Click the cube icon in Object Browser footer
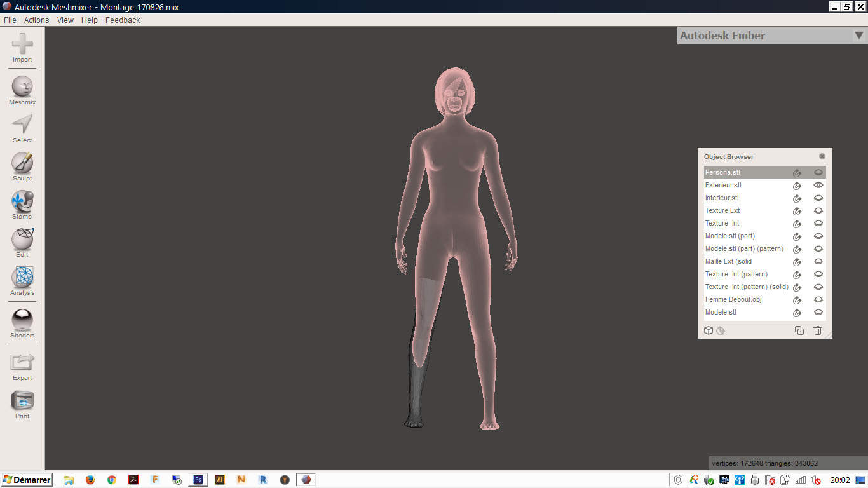The height and width of the screenshot is (488, 868). [x=709, y=330]
